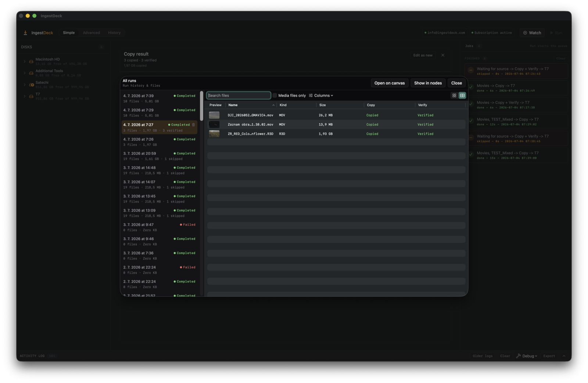This screenshot has width=588, height=383.
Task: Click the Watch button
Action: coord(532,33)
